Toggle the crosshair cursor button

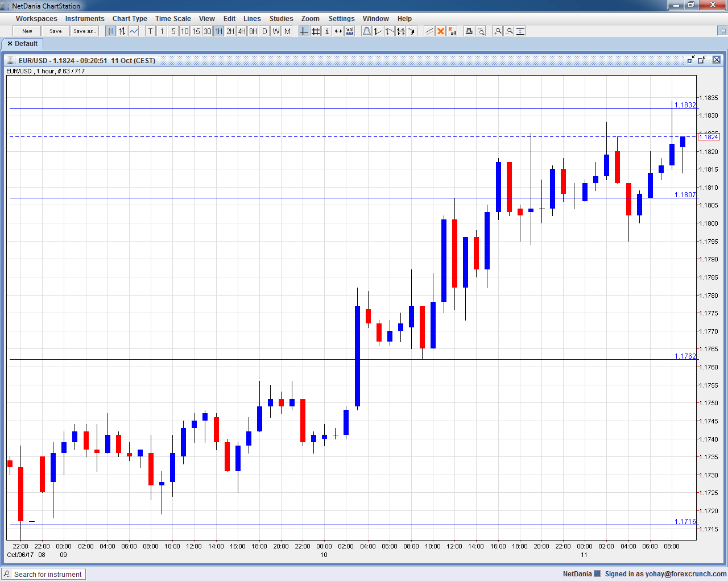pyautogui.click(x=304, y=31)
